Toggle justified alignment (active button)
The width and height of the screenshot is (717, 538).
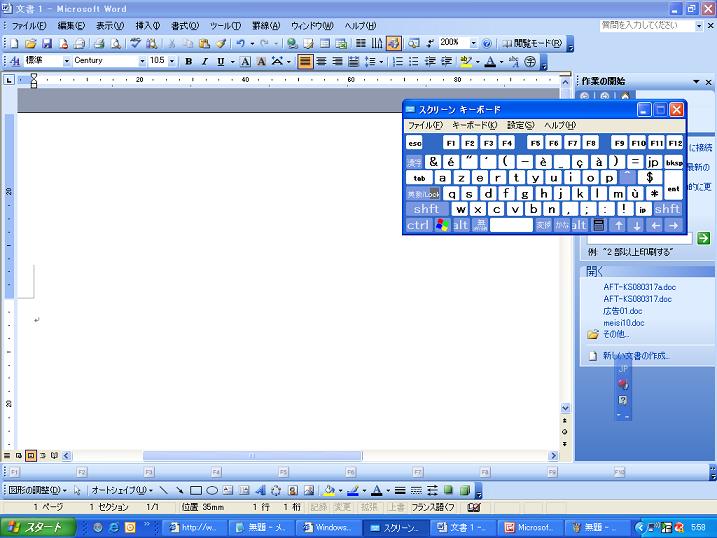[x=305, y=61]
